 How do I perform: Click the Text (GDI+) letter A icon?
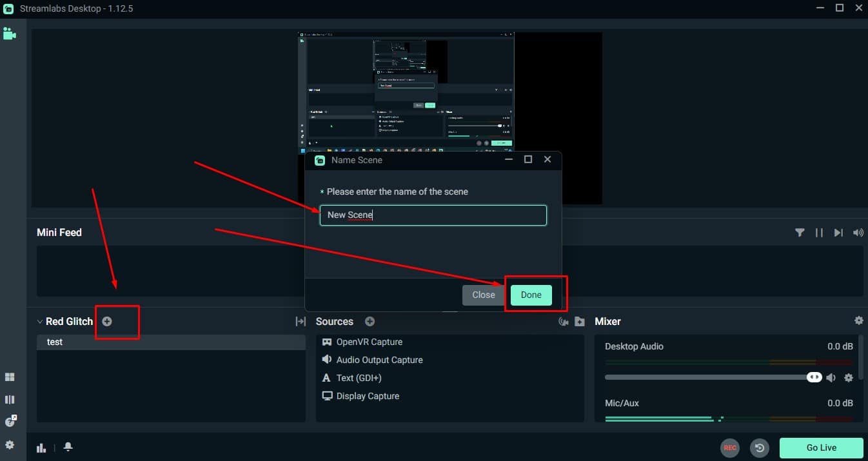(327, 378)
